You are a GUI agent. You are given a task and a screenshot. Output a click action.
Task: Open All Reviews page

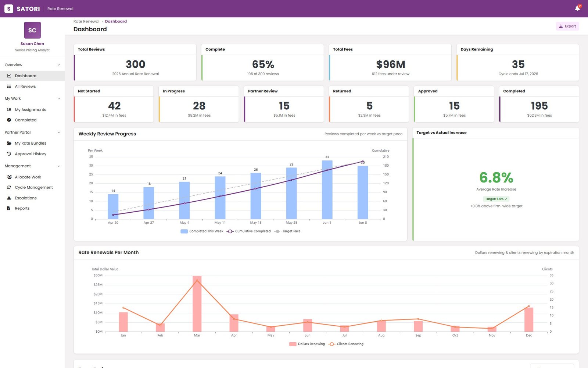(32, 86)
